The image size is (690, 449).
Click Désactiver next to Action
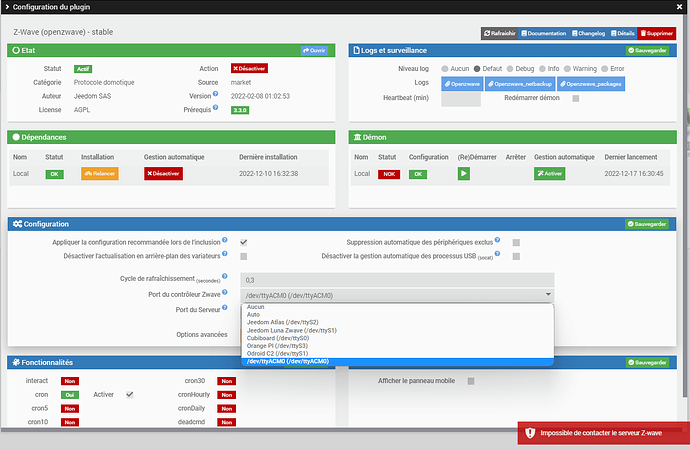[x=249, y=68]
